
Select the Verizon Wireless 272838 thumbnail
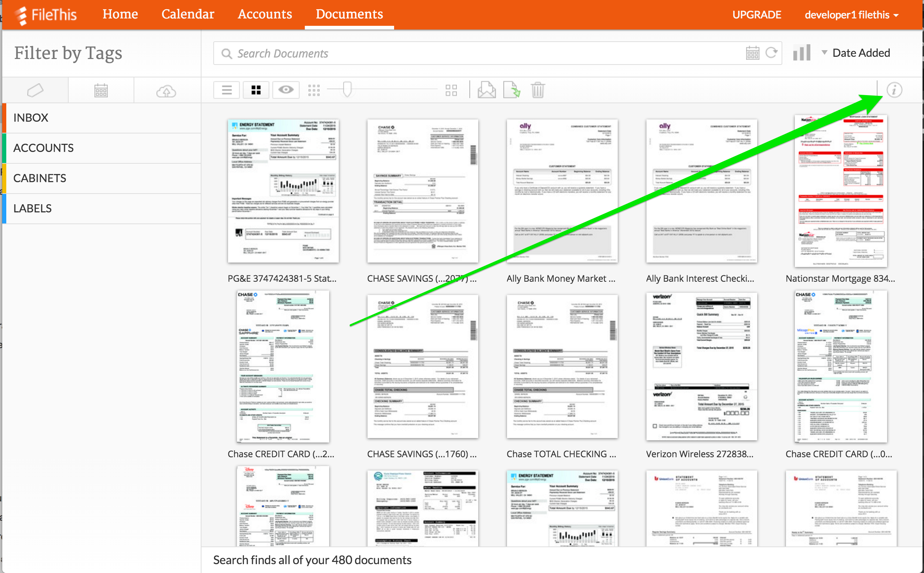[x=702, y=367]
